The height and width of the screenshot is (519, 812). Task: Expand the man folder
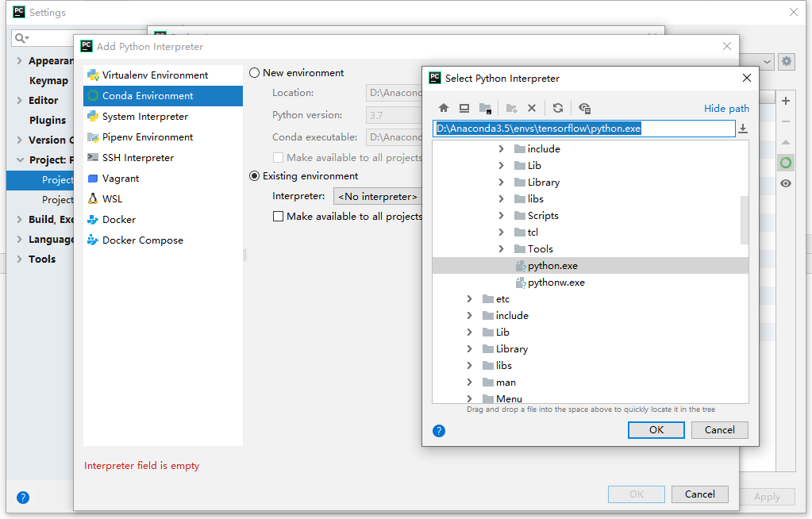[x=469, y=383]
